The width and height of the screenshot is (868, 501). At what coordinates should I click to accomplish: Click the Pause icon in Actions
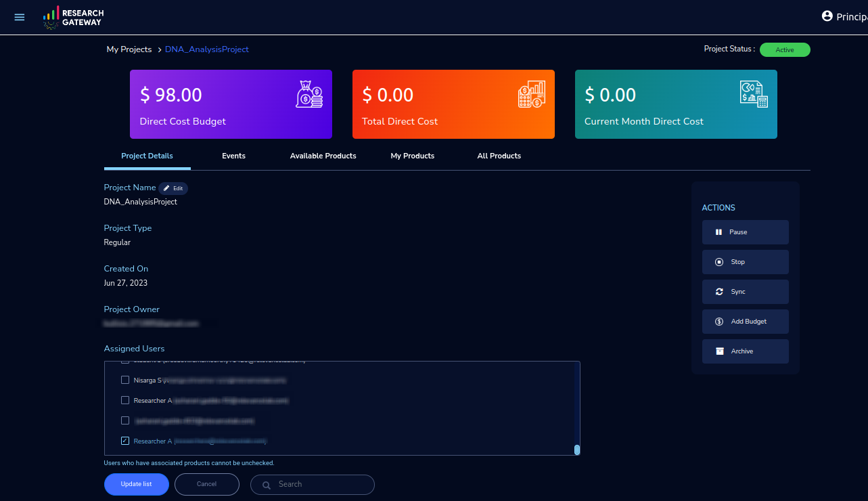[x=718, y=232]
